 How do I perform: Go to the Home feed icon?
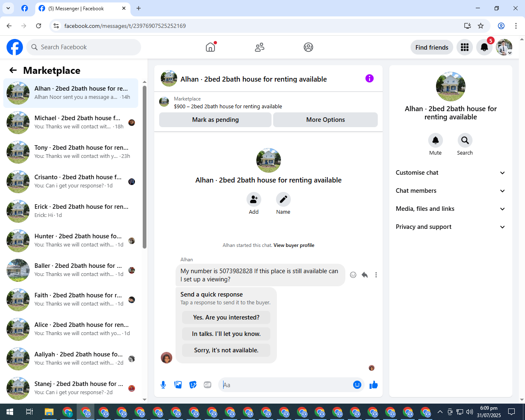tap(210, 47)
